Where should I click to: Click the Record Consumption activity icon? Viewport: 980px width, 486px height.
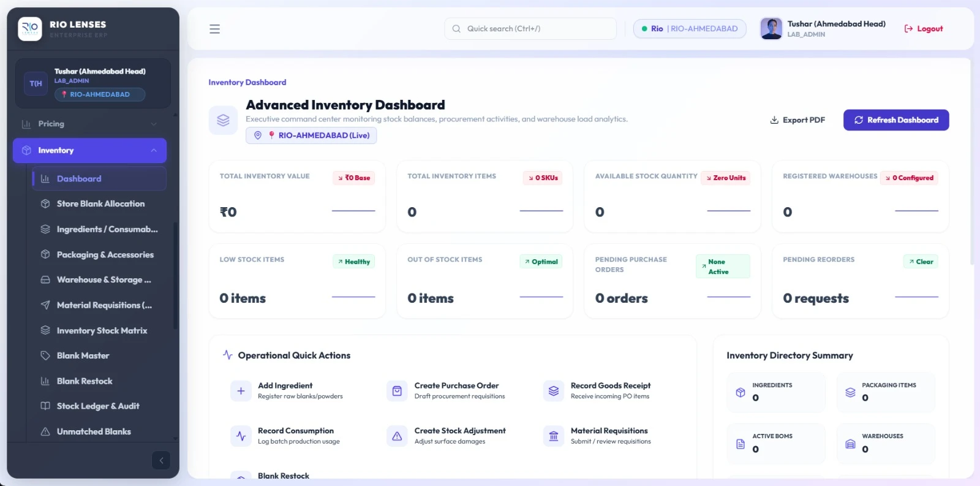click(x=241, y=436)
